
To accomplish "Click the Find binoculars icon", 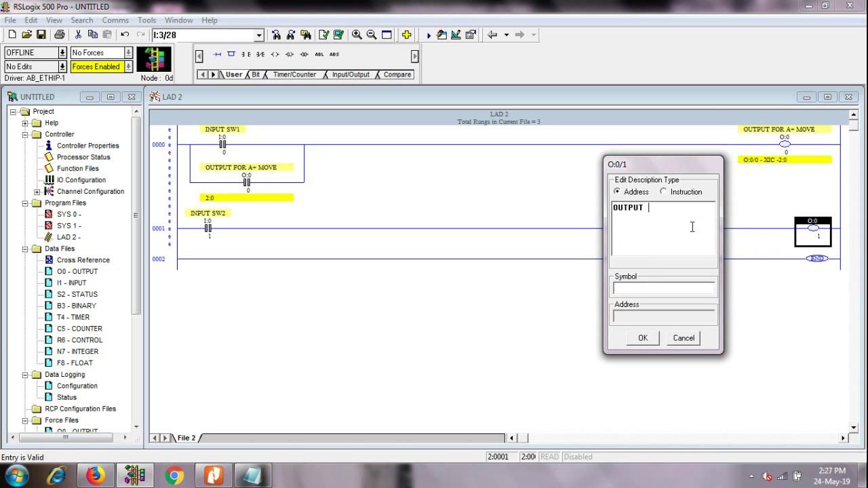I will [x=276, y=35].
